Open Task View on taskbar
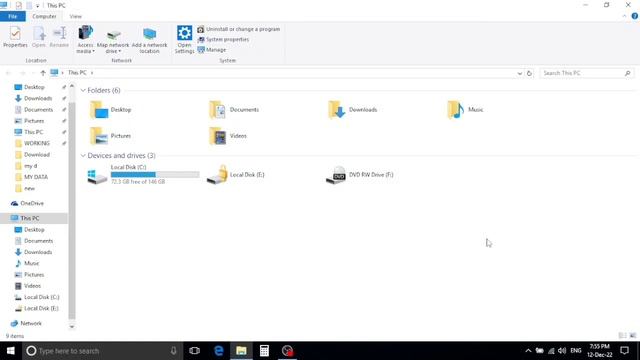 click(x=195, y=351)
